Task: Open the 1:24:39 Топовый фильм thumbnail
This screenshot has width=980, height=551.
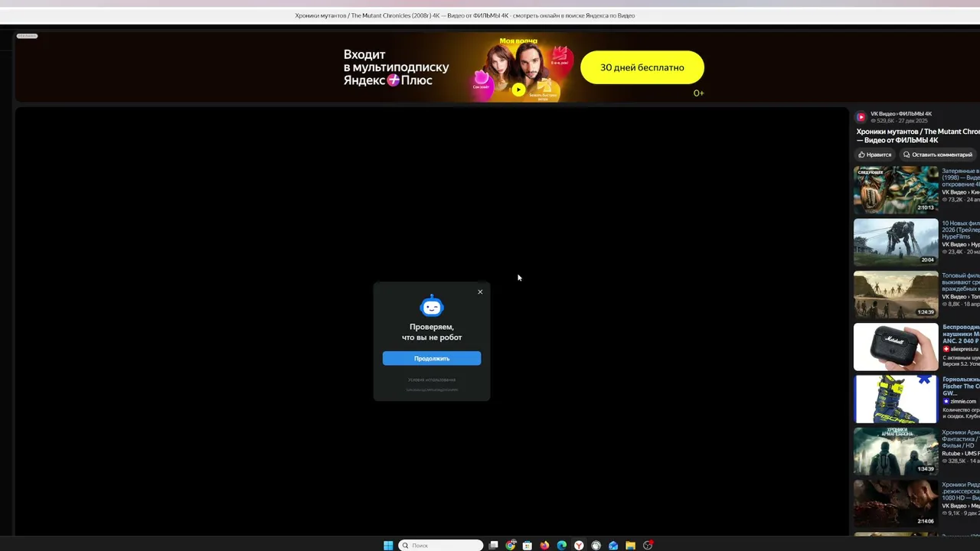Action: click(896, 294)
